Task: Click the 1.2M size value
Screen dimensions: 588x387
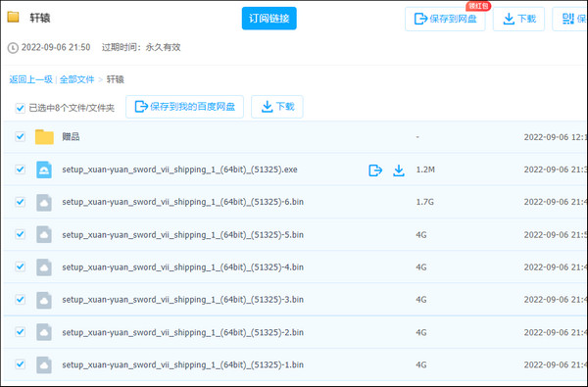Action: [x=425, y=169]
